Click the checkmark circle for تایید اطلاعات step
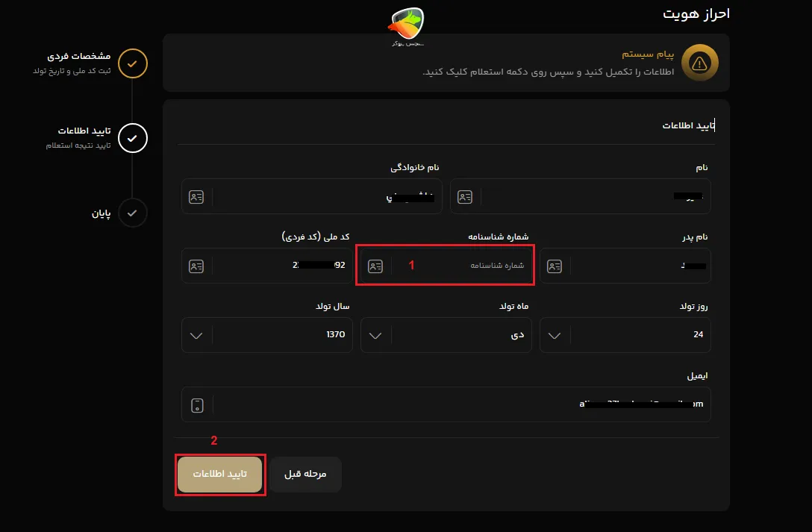The image size is (812, 532). pyautogui.click(x=133, y=138)
